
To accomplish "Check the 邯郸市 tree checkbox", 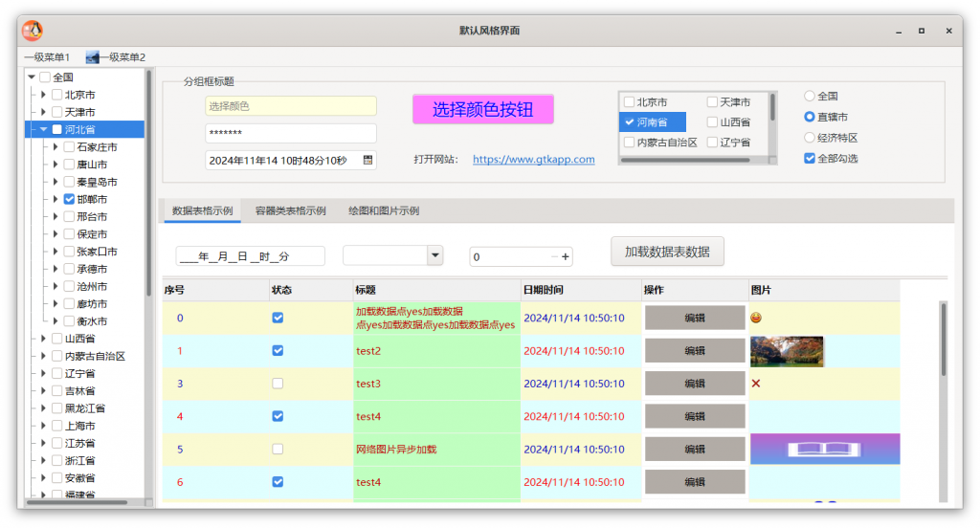I will coord(69,199).
